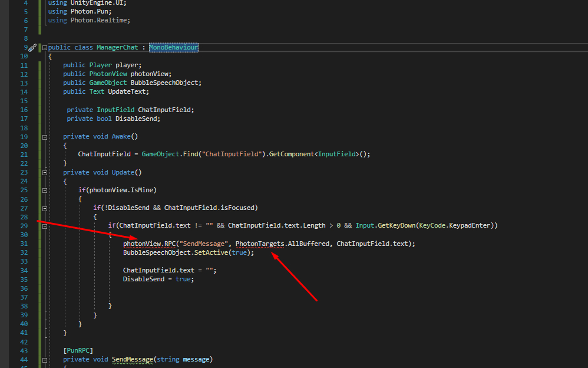Screen dimensions: 588x368
Task: Collapse the Awake method block
Action: [x=45, y=137]
